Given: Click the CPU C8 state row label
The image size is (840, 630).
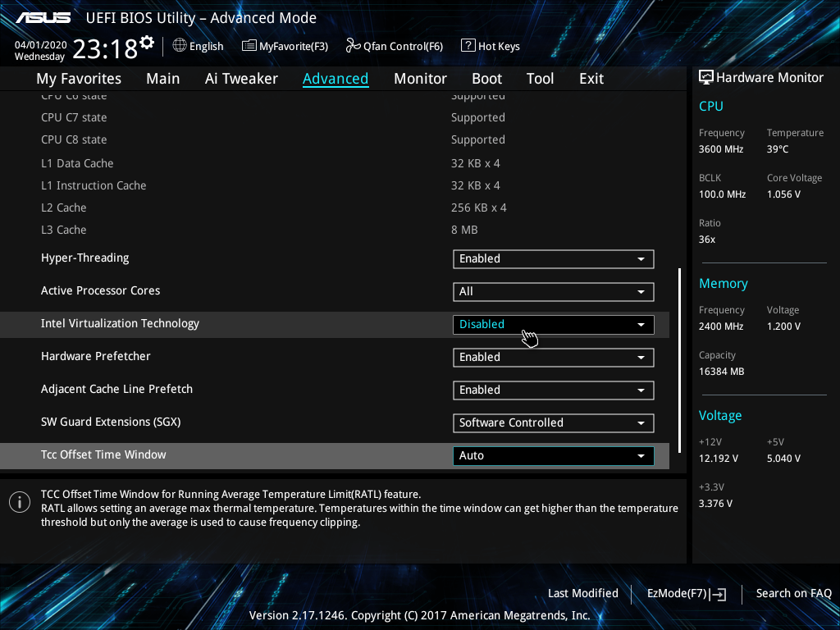Looking at the screenshot, I should (x=74, y=139).
